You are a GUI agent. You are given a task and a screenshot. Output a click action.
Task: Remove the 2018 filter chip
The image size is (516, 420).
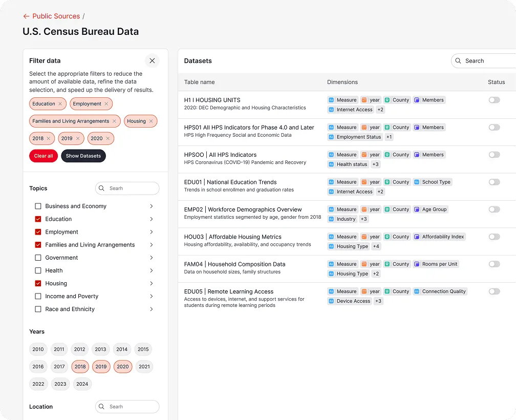click(48, 138)
